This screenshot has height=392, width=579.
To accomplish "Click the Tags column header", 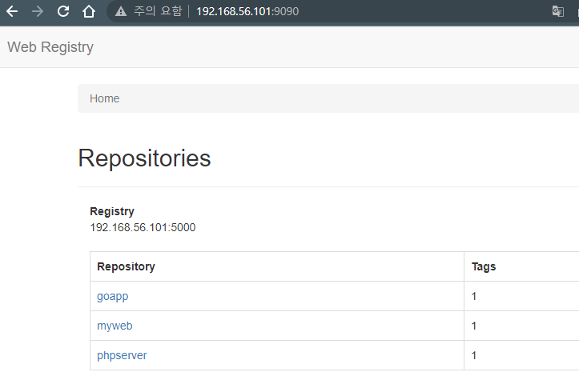I will coord(484,266).
